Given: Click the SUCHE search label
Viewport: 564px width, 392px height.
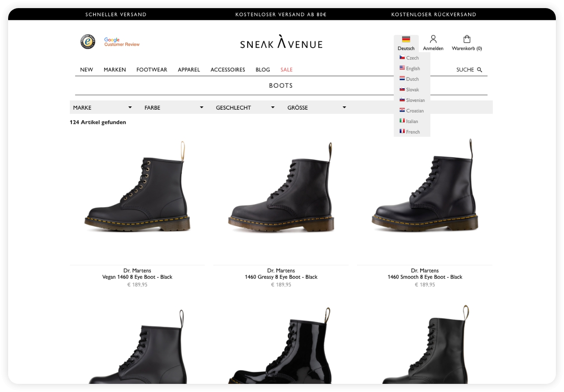Looking at the screenshot, I should coord(465,70).
